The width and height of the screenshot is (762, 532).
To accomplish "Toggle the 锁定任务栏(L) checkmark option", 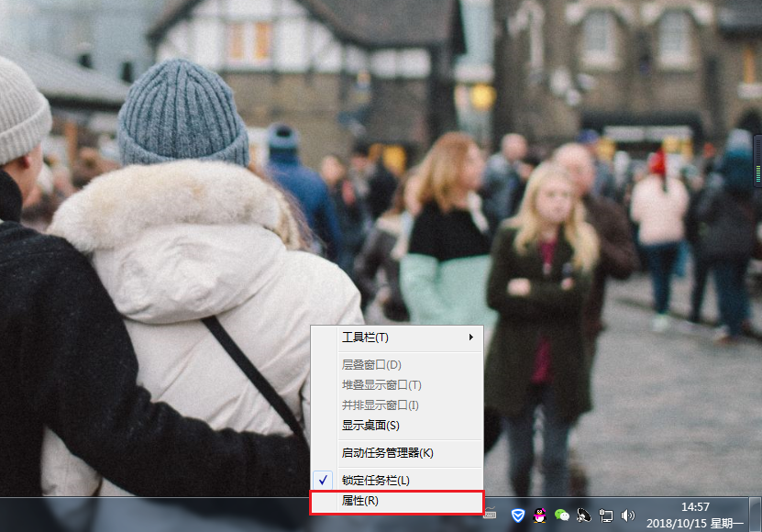I will (x=376, y=480).
